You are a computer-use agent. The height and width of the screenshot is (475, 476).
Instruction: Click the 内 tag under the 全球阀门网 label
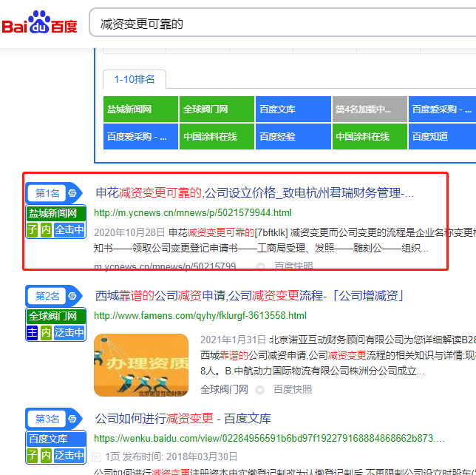pyautogui.click(x=46, y=332)
